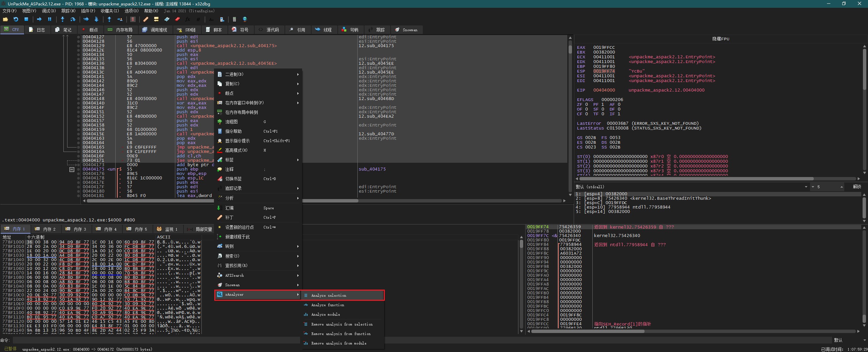This screenshot has height=352, width=868.
Task: Open the Scylla plugin icon
Action: coord(133,19)
